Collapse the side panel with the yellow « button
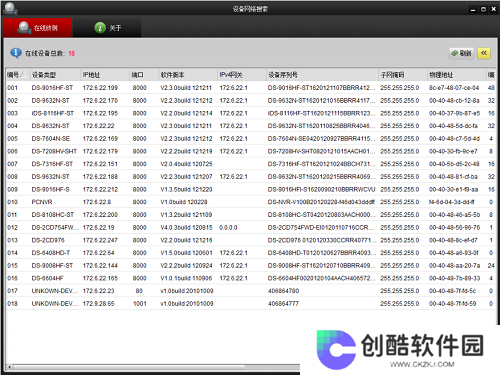The width and height of the screenshot is (500, 375). [484, 53]
